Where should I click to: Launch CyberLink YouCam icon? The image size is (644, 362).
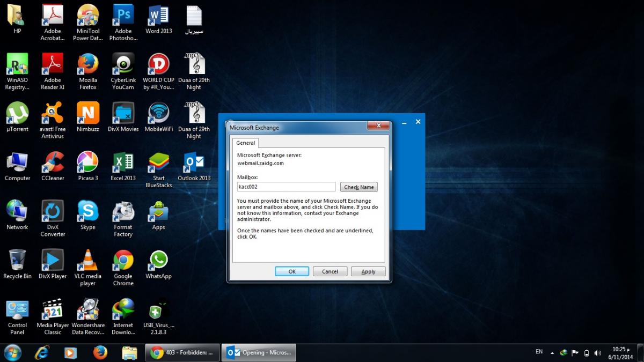(123, 72)
